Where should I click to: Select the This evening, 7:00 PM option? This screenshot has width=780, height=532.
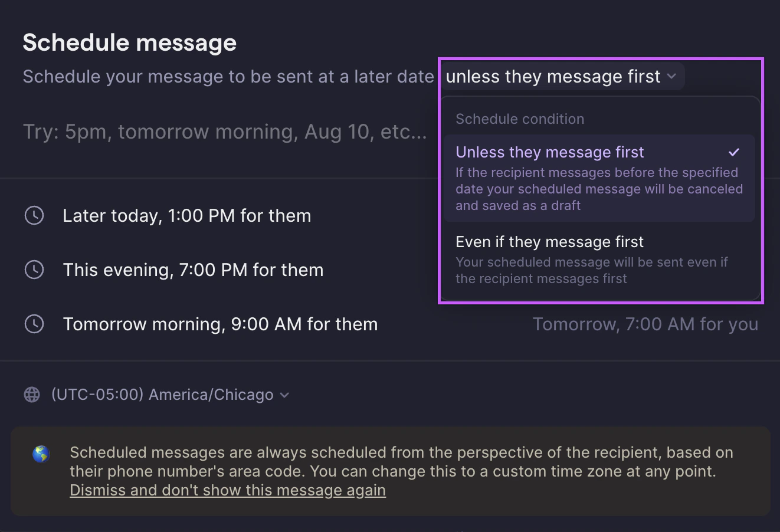194,270
